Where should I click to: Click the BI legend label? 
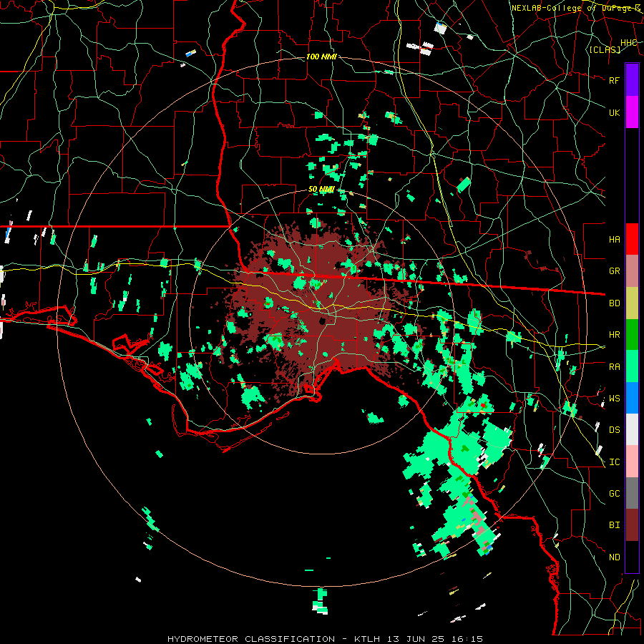tap(614, 525)
